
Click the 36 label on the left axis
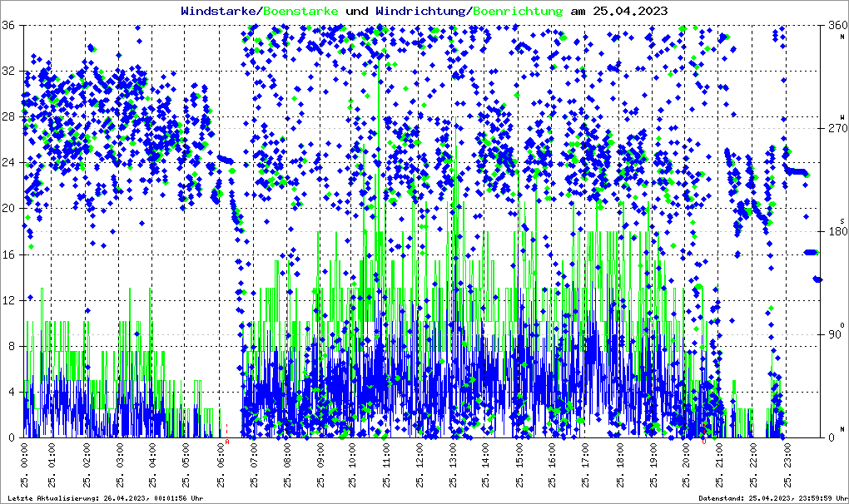10,25
